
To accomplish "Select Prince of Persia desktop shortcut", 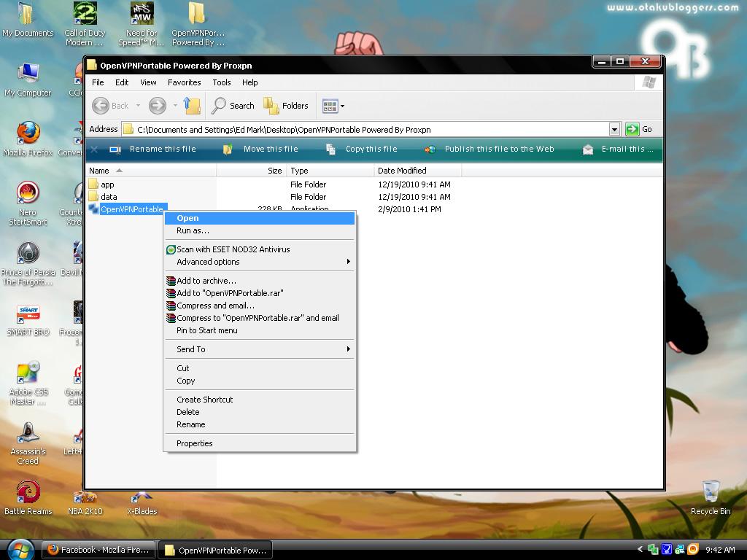I will pyautogui.click(x=28, y=263).
